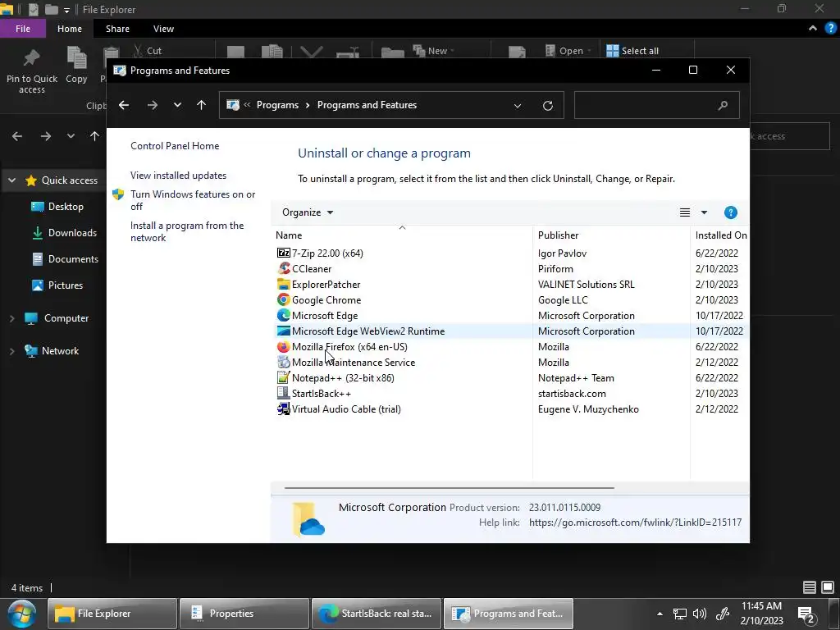Show hidden tray icons
The width and height of the screenshot is (840, 630).
(660, 614)
